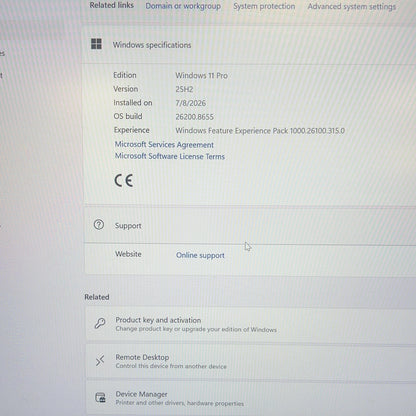Select the installed date 7/8/2026
416x416 pixels.
191,103
